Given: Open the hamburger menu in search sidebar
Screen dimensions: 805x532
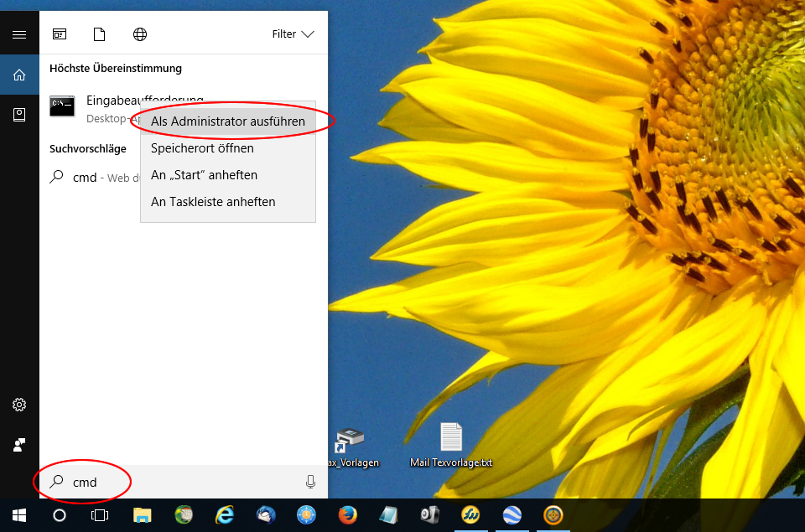Looking at the screenshot, I should click(x=19, y=34).
